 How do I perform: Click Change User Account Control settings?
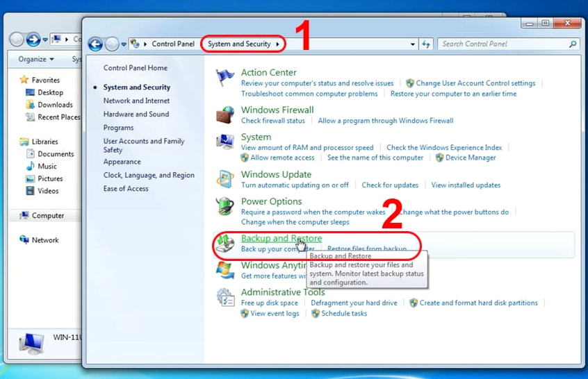point(475,83)
